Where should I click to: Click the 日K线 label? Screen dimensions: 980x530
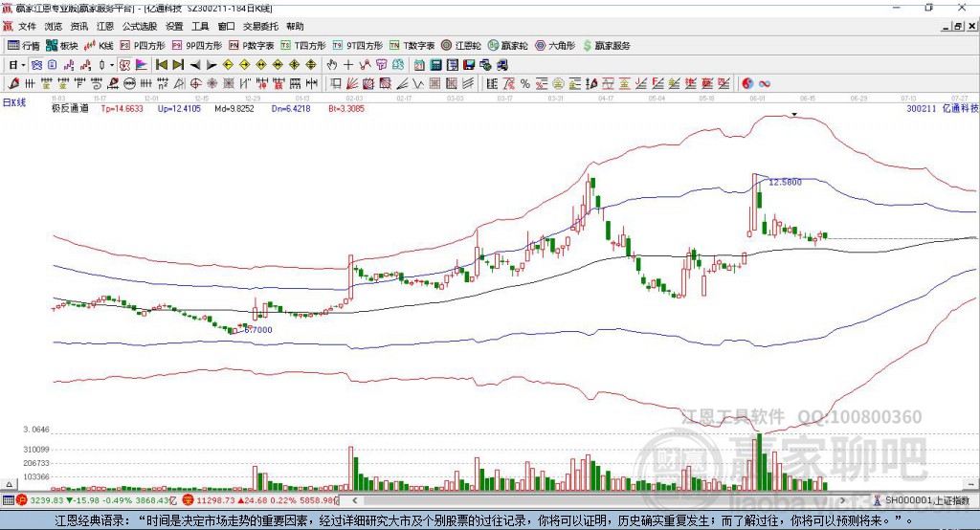click(x=13, y=102)
